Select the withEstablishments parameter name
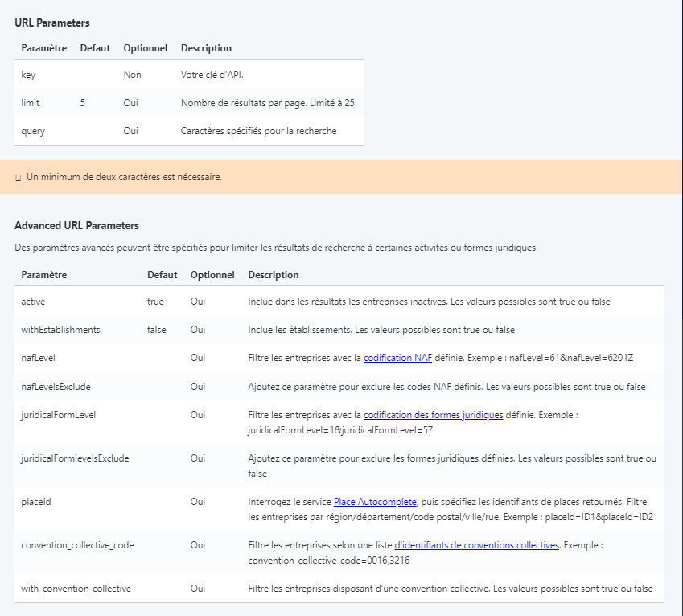The image size is (683, 616). pyautogui.click(x=60, y=330)
